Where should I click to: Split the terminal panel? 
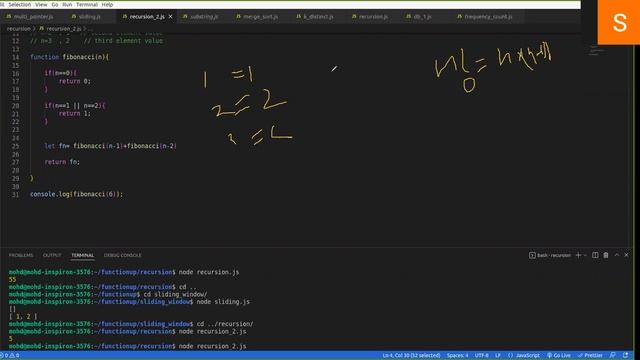[x=595, y=255]
